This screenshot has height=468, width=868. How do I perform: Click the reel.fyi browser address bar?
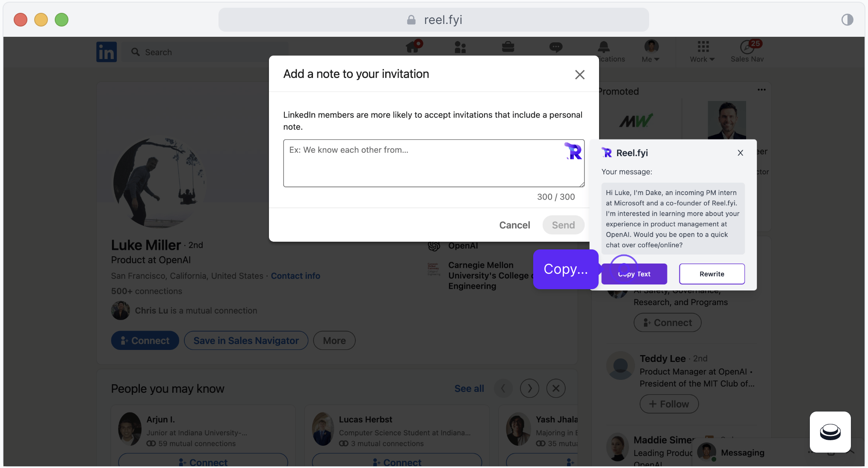pyautogui.click(x=434, y=20)
